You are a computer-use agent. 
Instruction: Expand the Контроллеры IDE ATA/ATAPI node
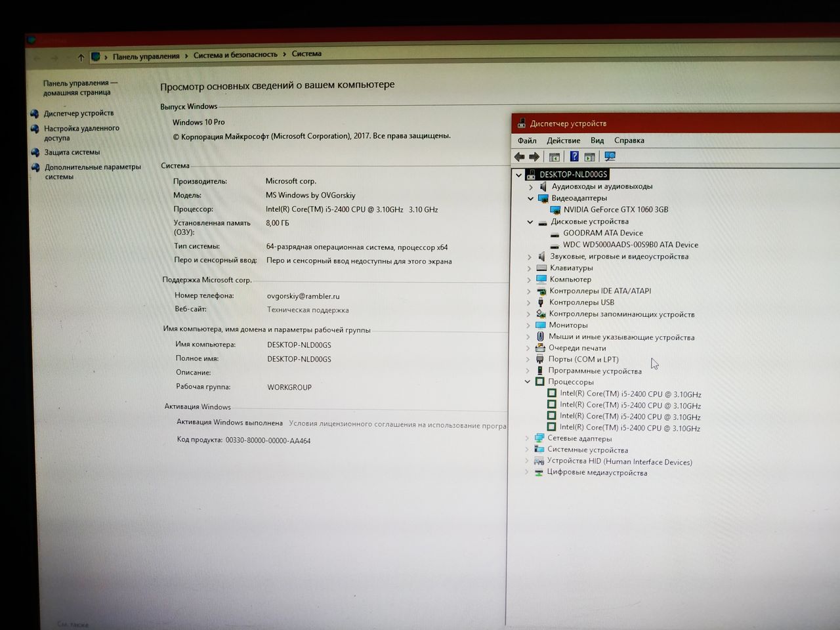click(x=529, y=291)
